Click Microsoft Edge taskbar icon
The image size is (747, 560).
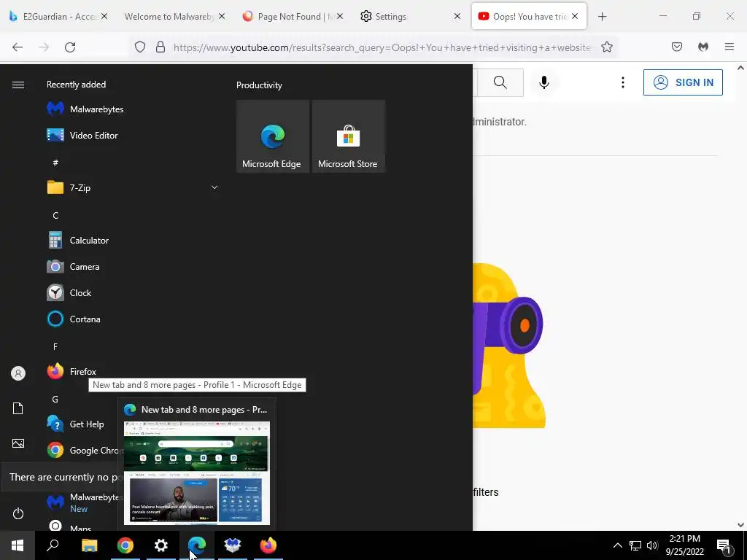[197, 545]
